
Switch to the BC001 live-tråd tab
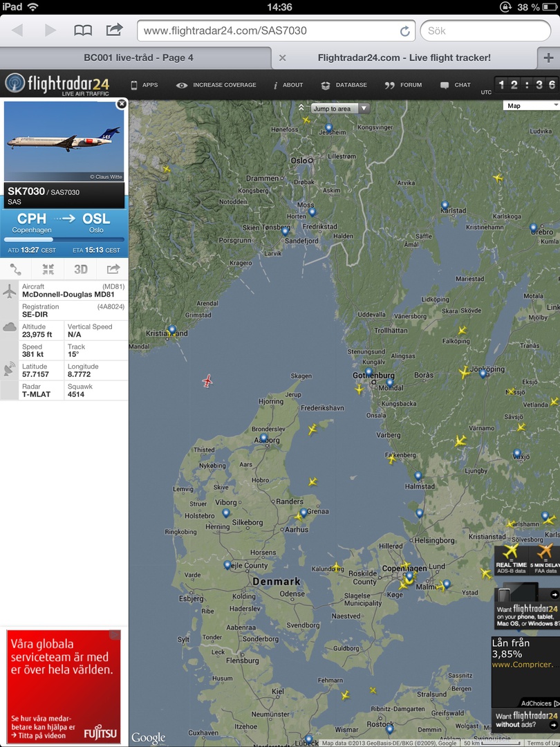coord(138,57)
